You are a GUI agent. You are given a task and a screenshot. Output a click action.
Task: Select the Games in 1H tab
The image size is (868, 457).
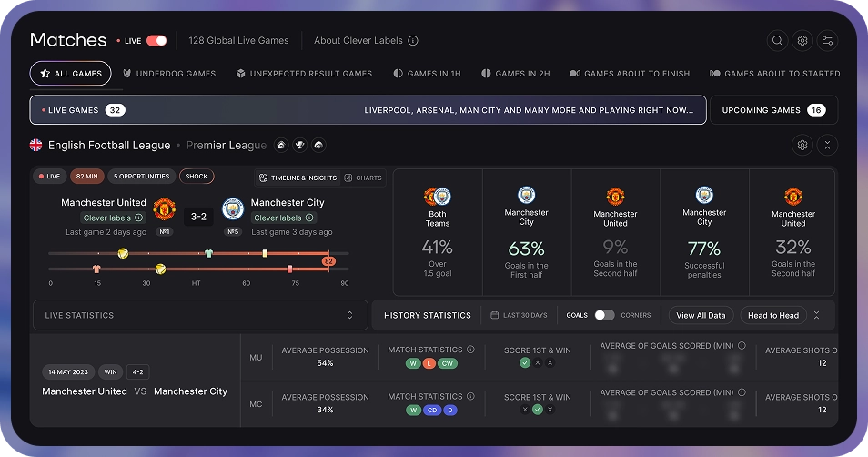click(x=427, y=74)
